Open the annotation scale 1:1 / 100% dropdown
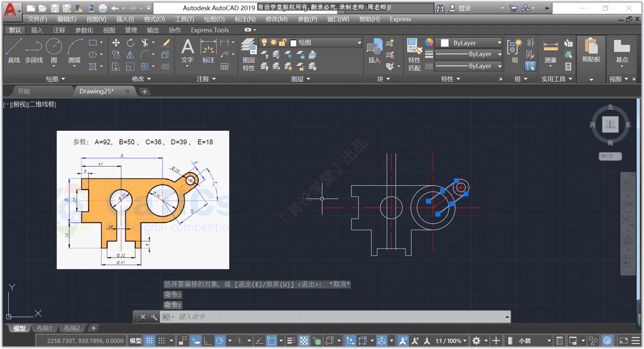Image resolution: width=644 pixels, height=349 pixels. point(451,341)
